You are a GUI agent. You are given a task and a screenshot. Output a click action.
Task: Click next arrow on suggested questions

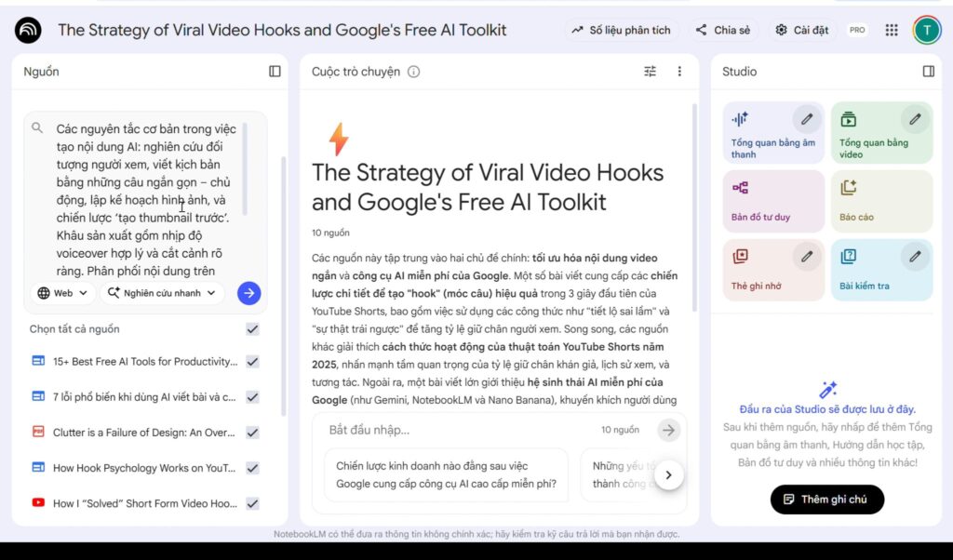[668, 475]
